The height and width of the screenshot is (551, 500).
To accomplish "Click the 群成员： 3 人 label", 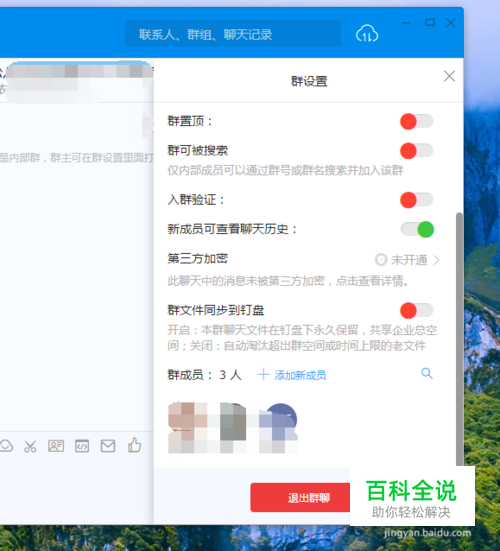I will pyautogui.click(x=204, y=375).
